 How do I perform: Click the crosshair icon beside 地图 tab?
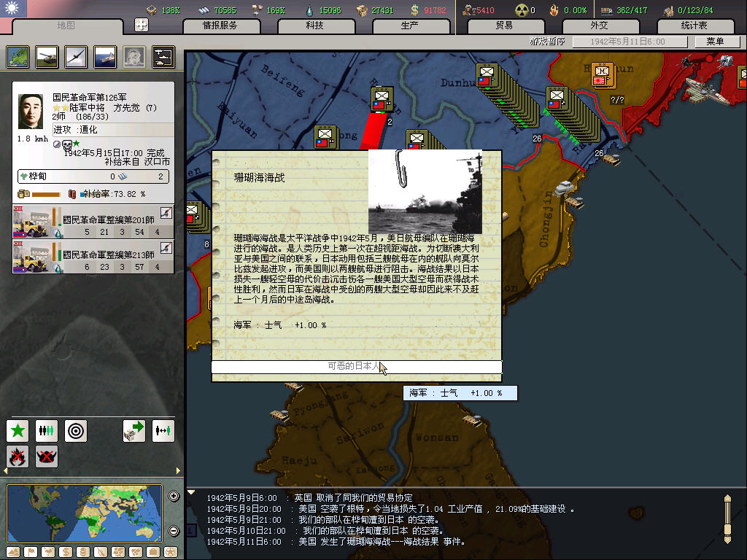tap(142, 26)
